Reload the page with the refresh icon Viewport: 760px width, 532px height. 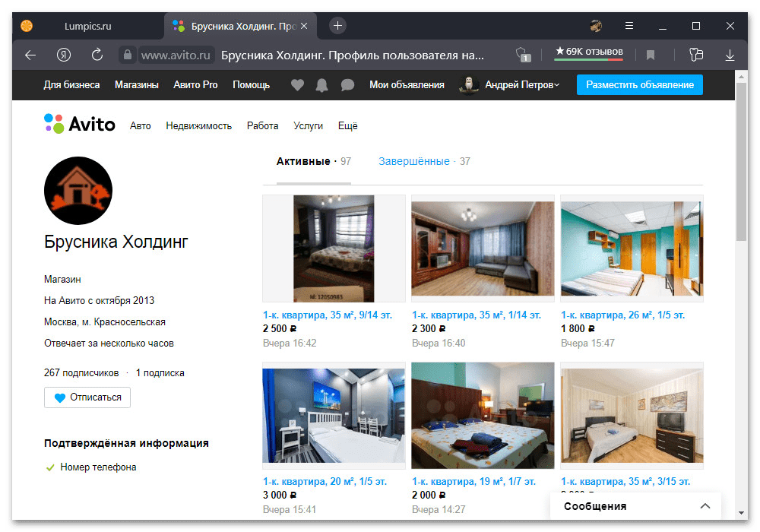tap(97, 55)
